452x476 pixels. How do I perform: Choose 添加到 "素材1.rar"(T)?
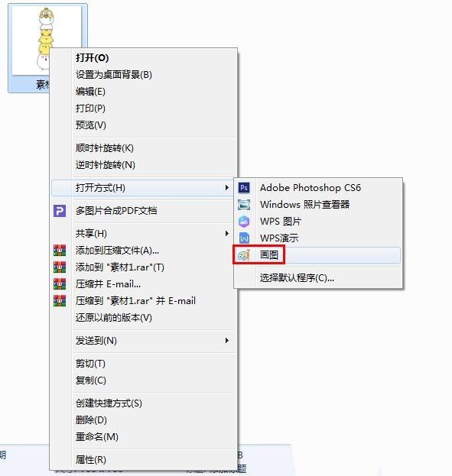coord(143,267)
